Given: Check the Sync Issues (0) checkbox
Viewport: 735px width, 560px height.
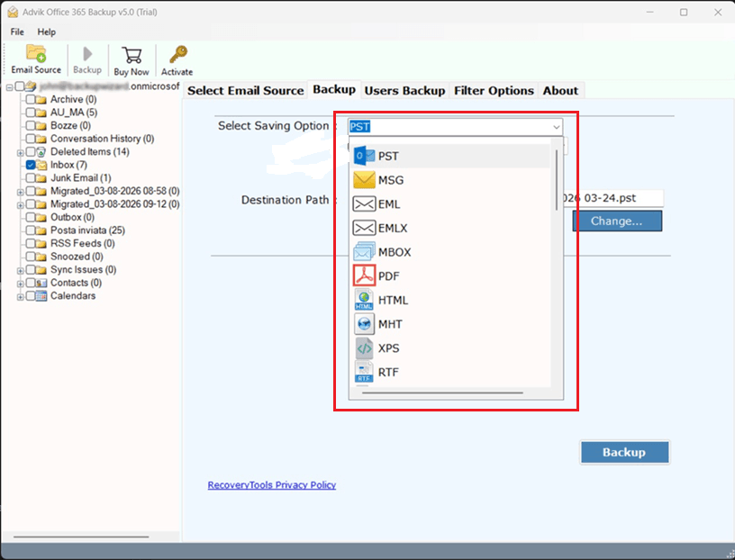Looking at the screenshot, I should (x=31, y=270).
